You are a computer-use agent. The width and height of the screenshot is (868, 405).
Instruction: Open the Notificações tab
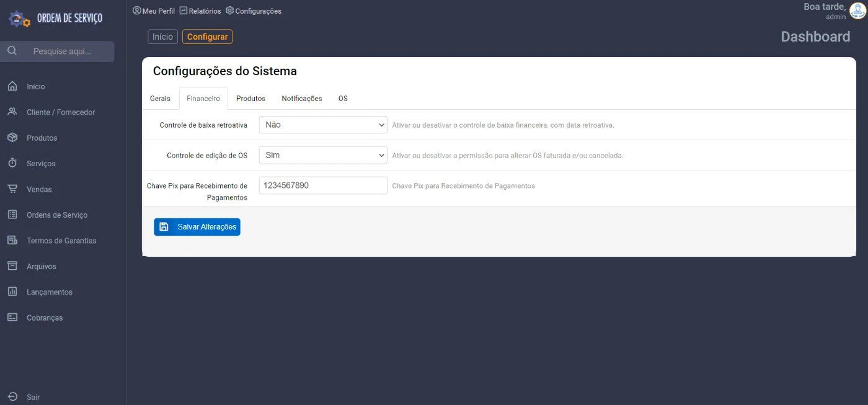(302, 99)
